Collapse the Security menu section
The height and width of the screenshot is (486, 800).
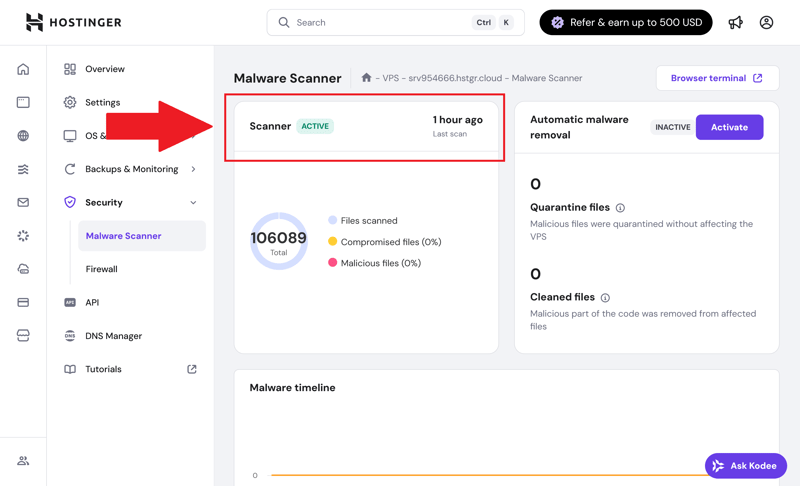coord(193,203)
